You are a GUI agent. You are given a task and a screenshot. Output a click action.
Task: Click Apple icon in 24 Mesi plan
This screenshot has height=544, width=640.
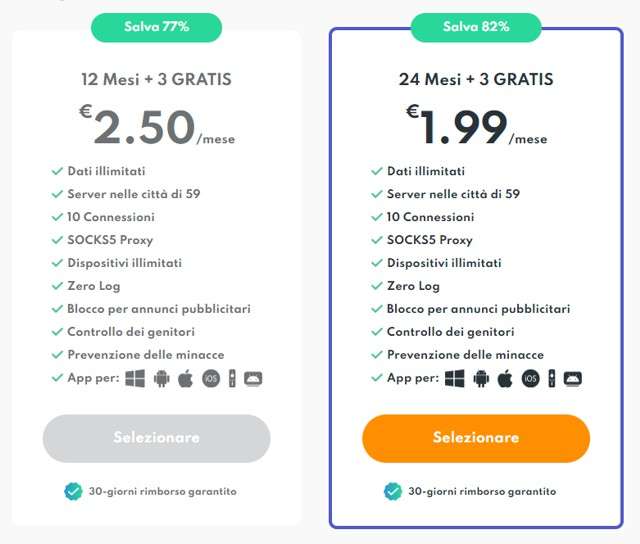(505, 378)
